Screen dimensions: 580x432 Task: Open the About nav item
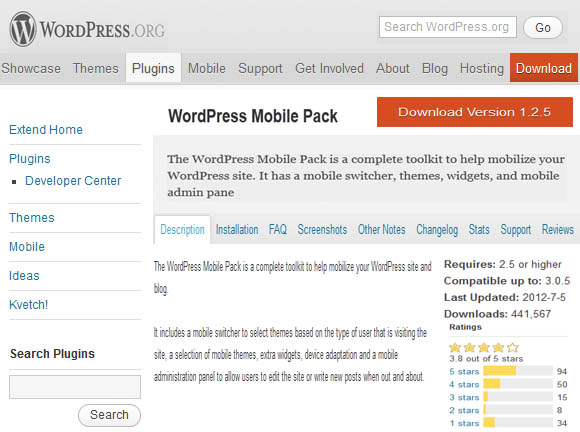(393, 68)
